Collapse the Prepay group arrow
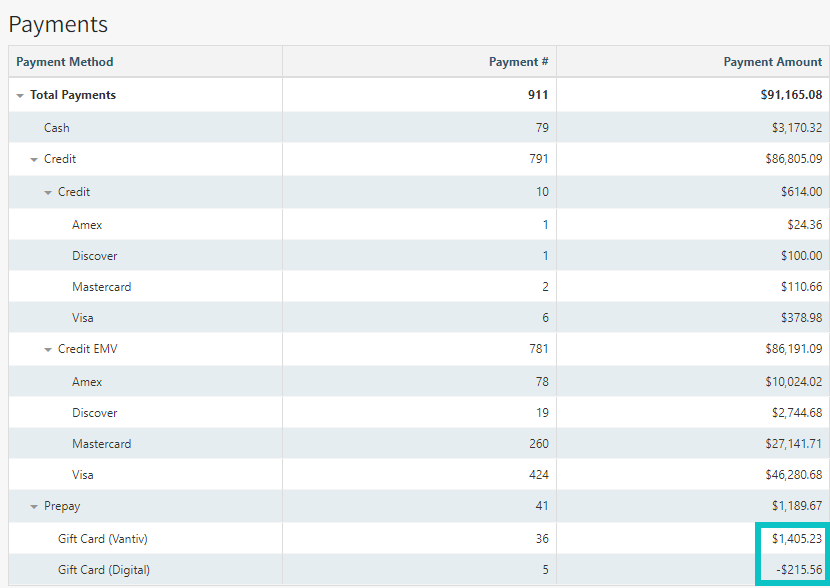The image size is (830, 588). pyautogui.click(x=34, y=507)
